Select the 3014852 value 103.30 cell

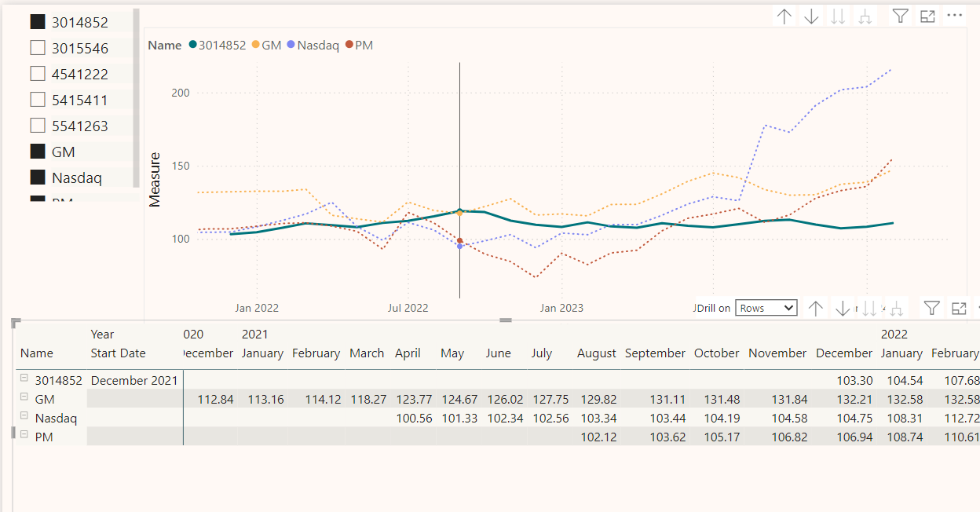tap(854, 380)
